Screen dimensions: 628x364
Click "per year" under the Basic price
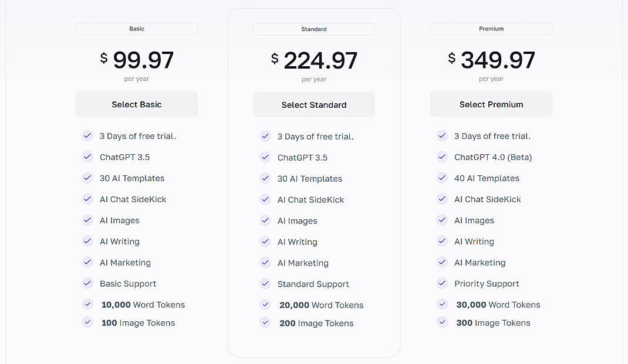(x=136, y=79)
